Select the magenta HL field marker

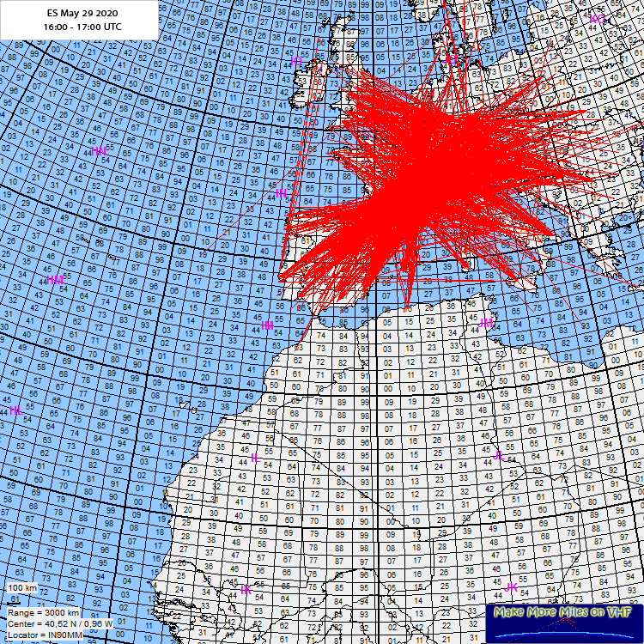click(x=16, y=411)
